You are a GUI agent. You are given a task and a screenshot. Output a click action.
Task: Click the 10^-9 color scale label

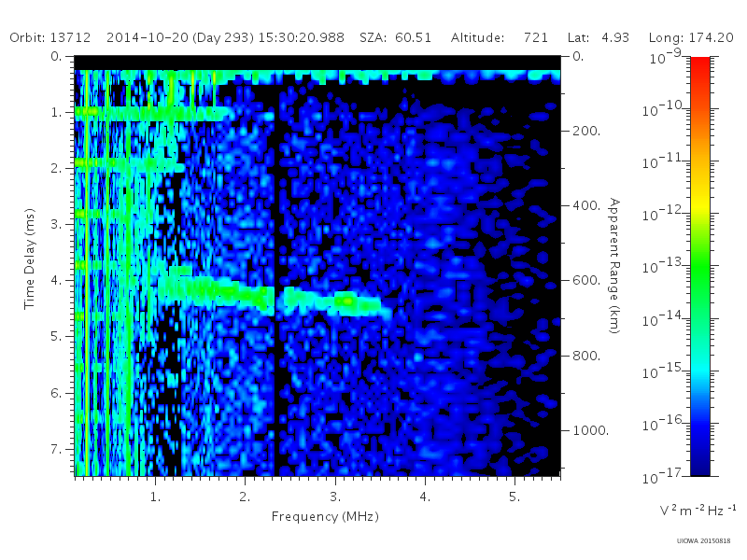tap(666, 56)
